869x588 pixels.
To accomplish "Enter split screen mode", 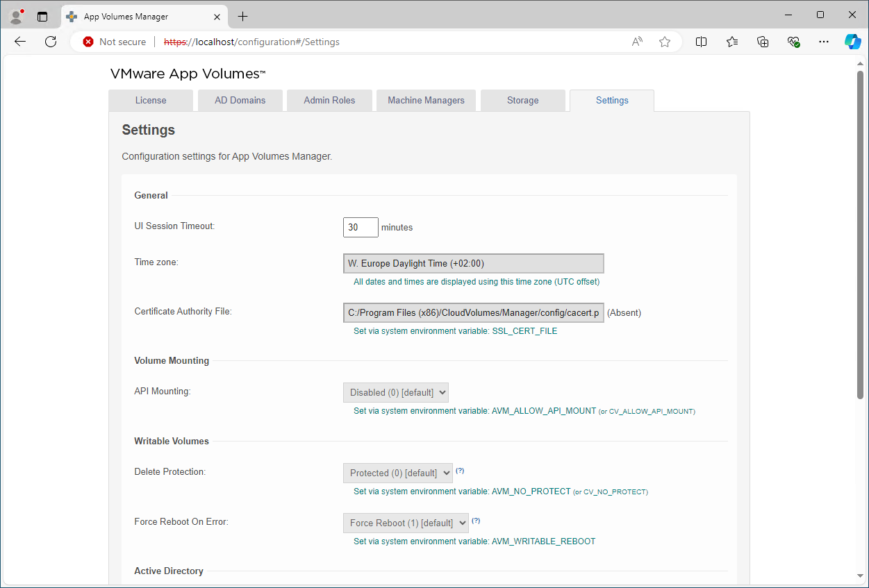I will click(x=701, y=42).
